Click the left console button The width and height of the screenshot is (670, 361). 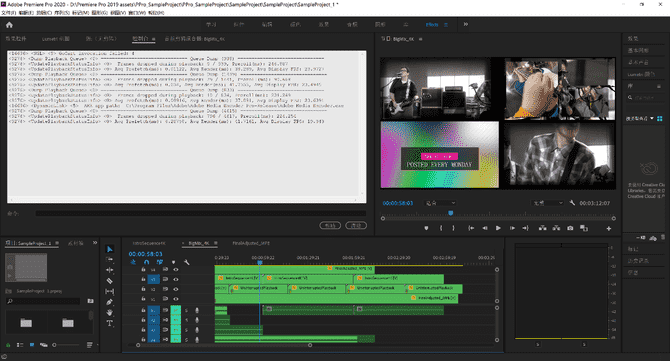point(330,225)
